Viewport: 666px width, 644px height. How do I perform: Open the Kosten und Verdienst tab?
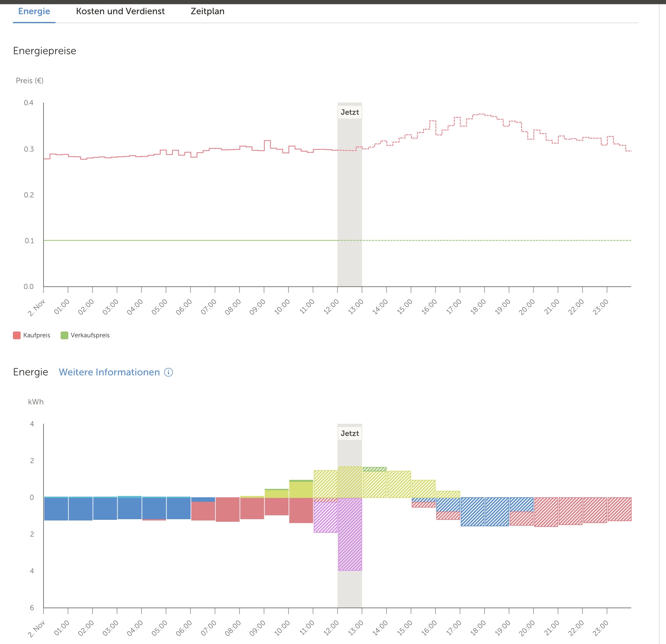pyautogui.click(x=120, y=11)
